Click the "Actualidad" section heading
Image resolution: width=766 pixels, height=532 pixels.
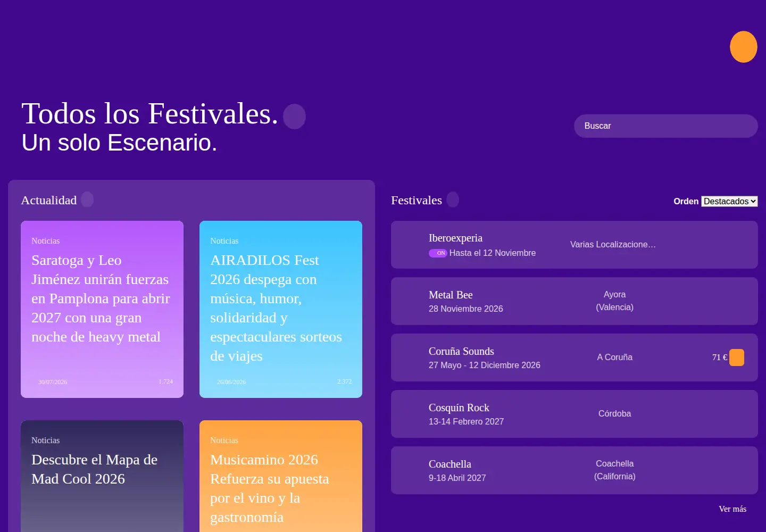tap(49, 201)
